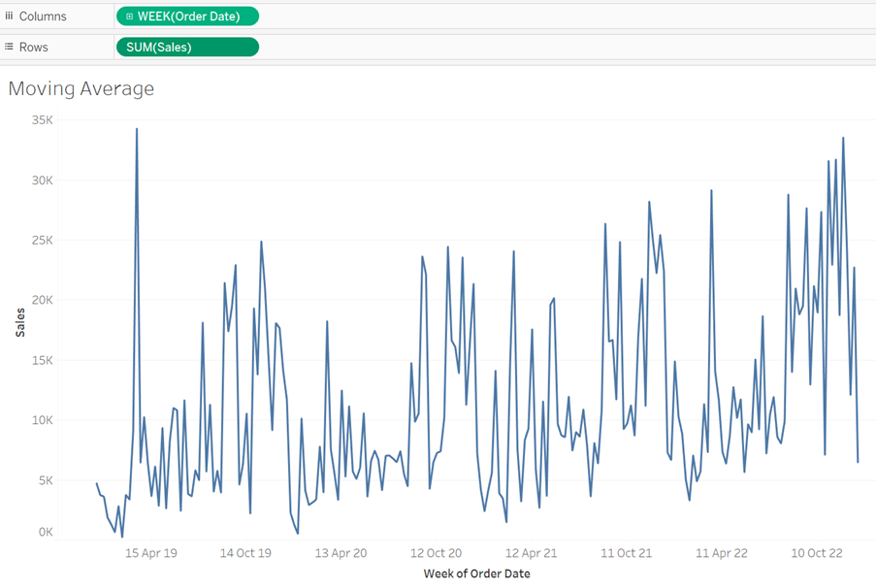This screenshot has width=876, height=588.
Task: Select the SUM(Sales) pill on Rows
Action: pyautogui.click(x=186, y=47)
